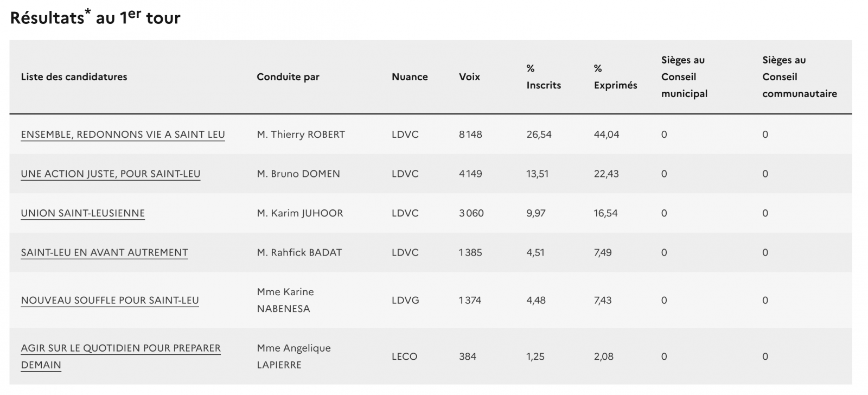Screen dimensions: 868x395
Task: Click the 'Voix' column header
Action: (x=469, y=77)
